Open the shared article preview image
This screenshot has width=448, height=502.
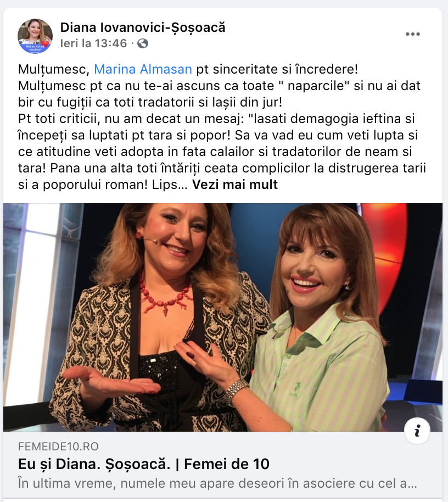click(x=223, y=317)
